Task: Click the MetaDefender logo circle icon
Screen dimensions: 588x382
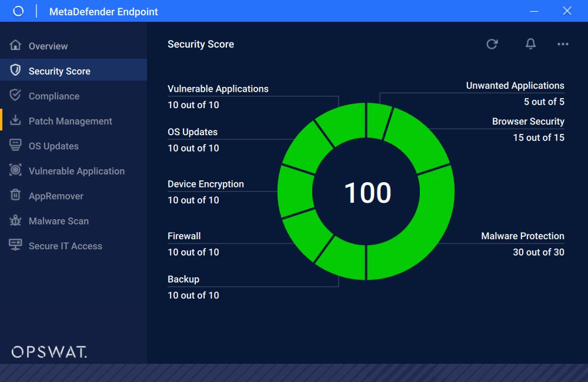Action: point(18,11)
